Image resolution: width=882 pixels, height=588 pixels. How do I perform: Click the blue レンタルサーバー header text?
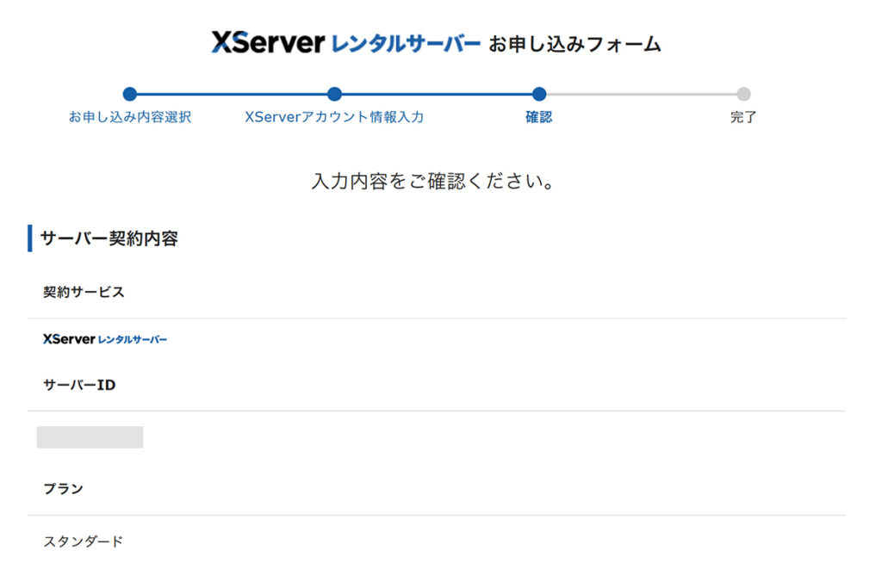pyautogui.click(x=406, y=44)
